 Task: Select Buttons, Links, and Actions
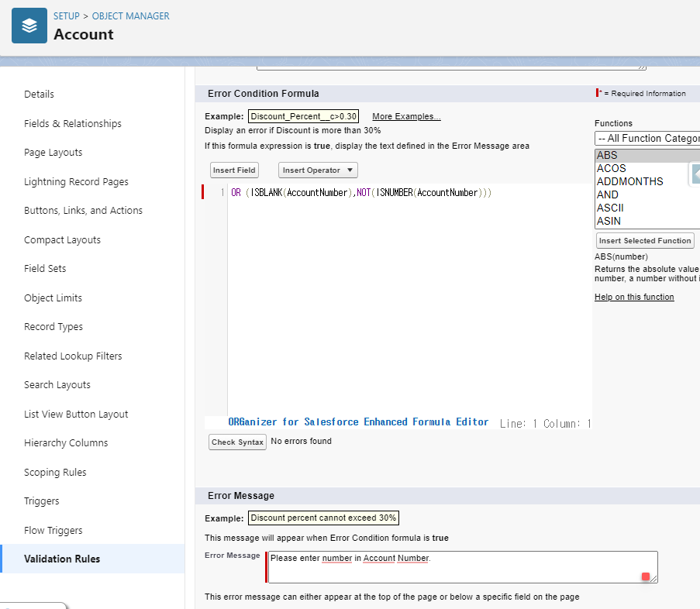pos(83,210)
